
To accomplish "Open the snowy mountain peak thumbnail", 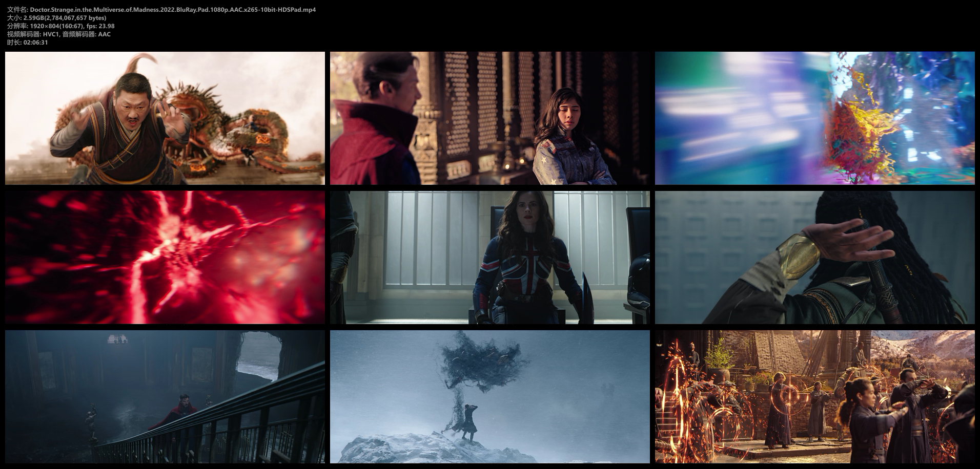I will tap(489, 397).
